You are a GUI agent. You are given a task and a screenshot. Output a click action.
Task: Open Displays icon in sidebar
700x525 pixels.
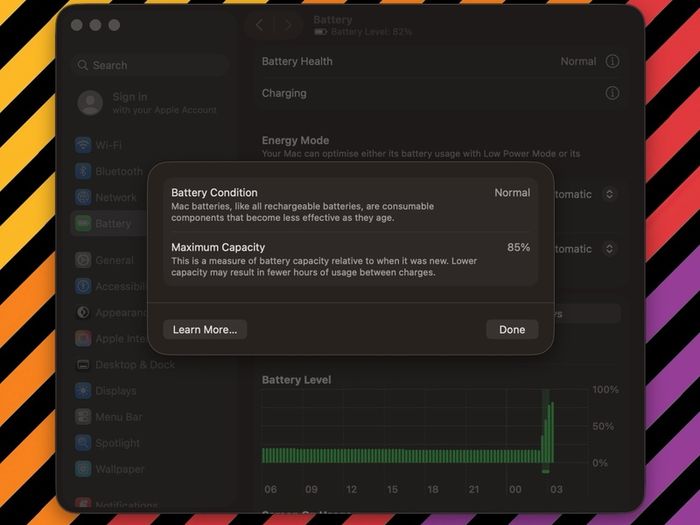[83, 391]
